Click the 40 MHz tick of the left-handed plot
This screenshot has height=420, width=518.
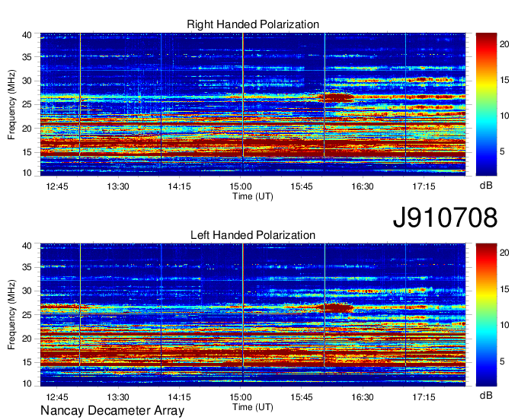point(27,246)
